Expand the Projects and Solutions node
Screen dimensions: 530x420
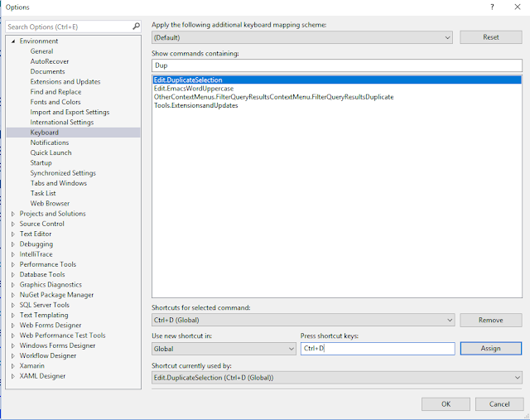click(x=13, y=214)
